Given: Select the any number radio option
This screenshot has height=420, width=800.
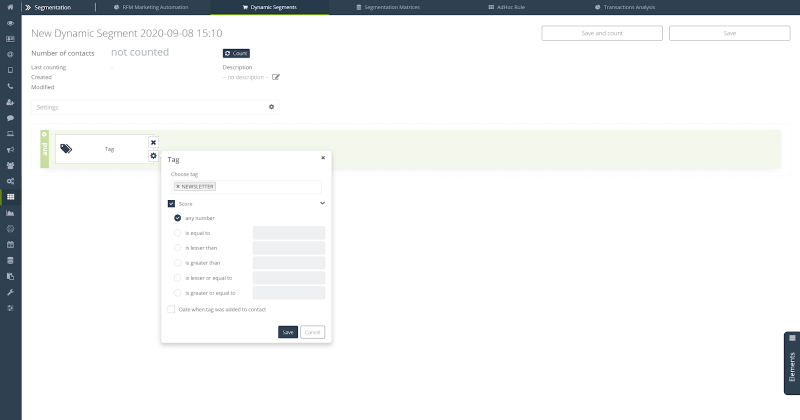Looking at the screenshot, I should [x=178, y=218].
